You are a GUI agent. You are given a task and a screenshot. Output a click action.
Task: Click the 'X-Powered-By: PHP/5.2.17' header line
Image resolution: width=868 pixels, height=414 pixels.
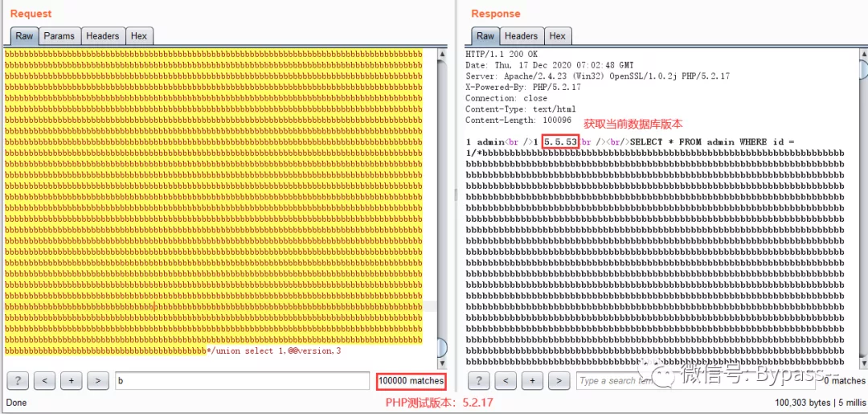pos(523,87)
